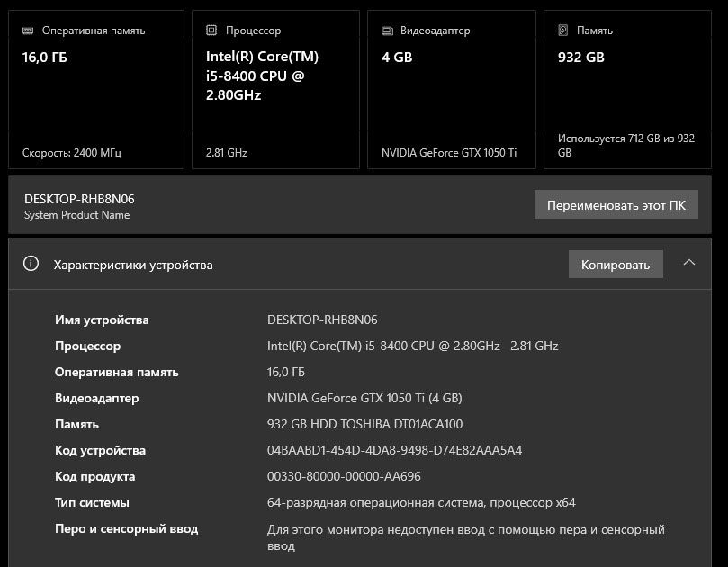
Task: Click 2.81 GHz in the processor card
Action: [x=227, y=153]
